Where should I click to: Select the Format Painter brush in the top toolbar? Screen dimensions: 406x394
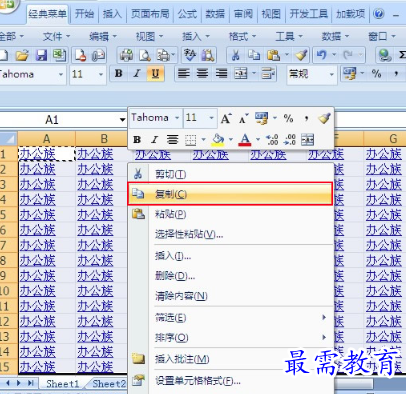301,55
